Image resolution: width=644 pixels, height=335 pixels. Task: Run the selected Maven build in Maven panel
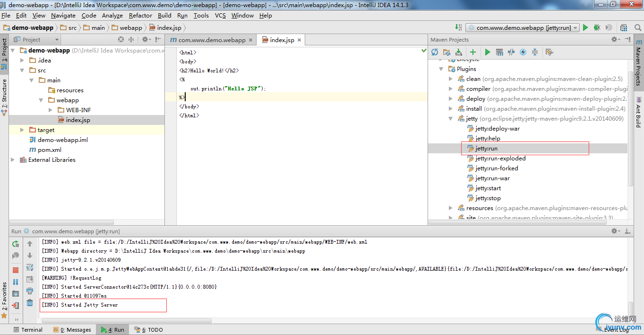click(x=488, y=52)
